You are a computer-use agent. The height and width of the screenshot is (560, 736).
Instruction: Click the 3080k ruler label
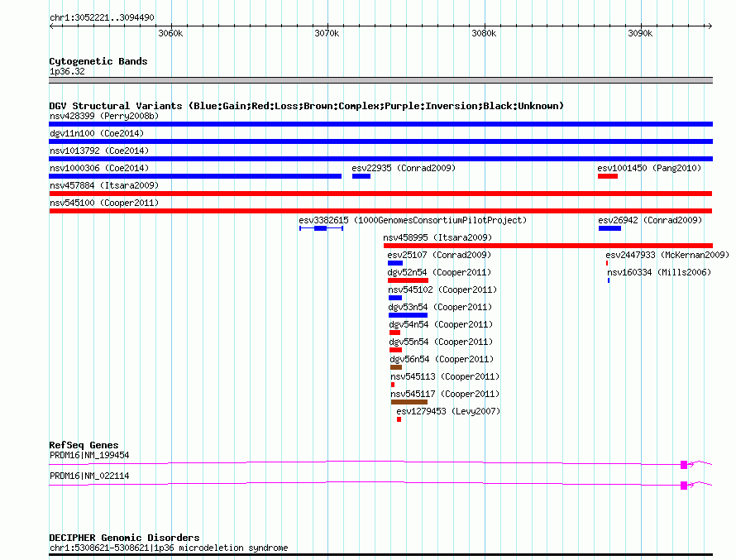(x=484, y=33)
